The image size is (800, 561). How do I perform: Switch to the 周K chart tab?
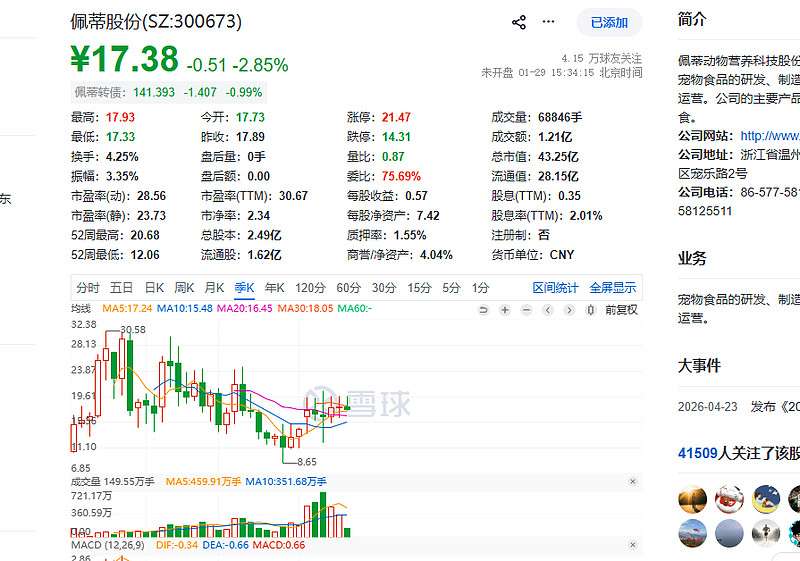click(x=184, y=288)
